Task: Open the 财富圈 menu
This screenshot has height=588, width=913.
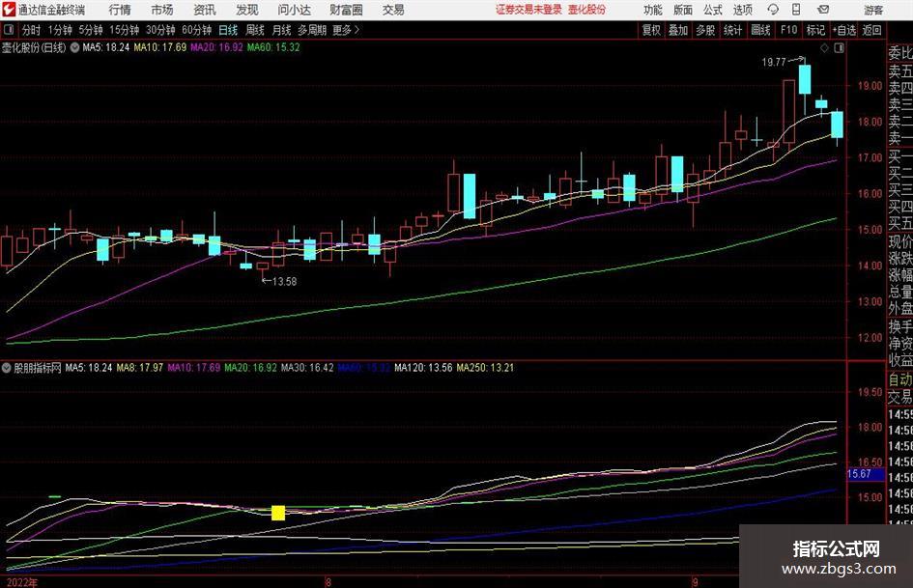Action: tap(346, 10)
